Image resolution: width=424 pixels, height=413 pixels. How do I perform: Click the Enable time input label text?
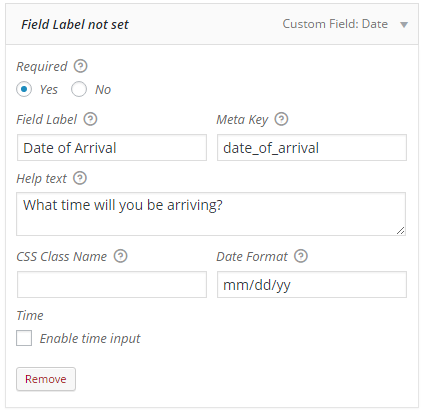90,338
